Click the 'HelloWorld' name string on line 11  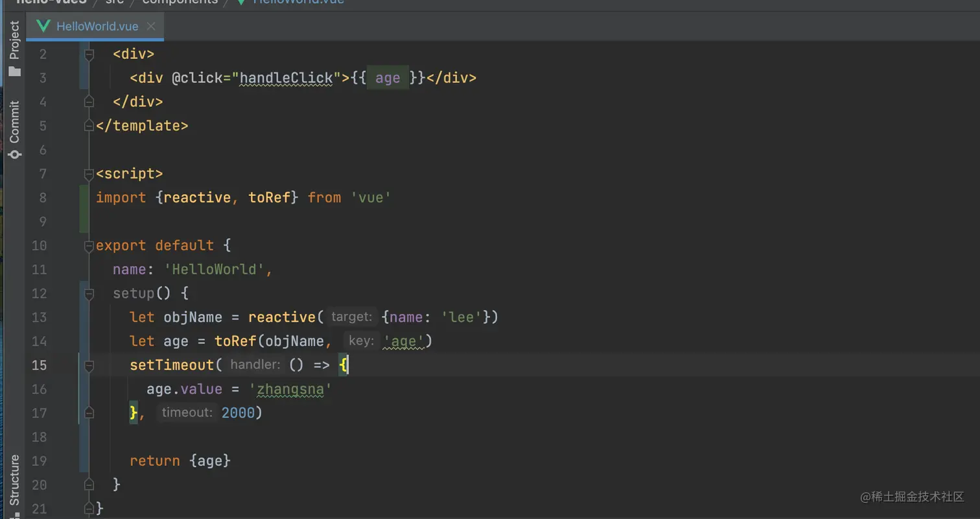[x=215, y=269]
